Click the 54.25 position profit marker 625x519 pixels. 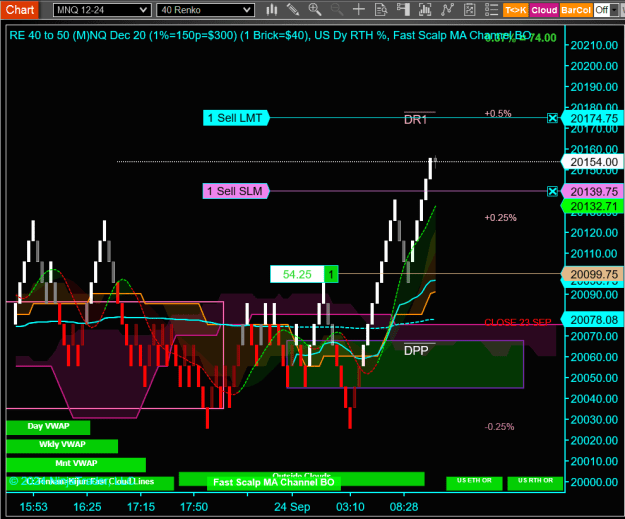click(297, 274)
